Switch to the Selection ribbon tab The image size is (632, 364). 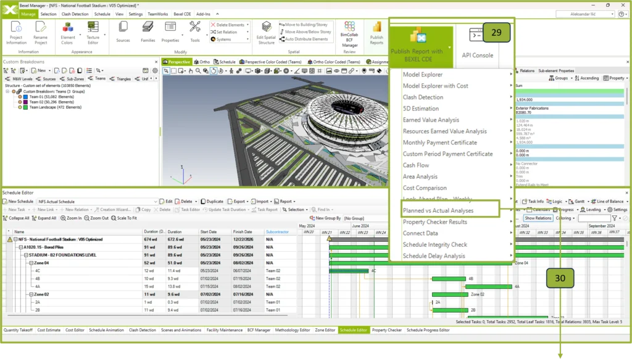[48, 14]
